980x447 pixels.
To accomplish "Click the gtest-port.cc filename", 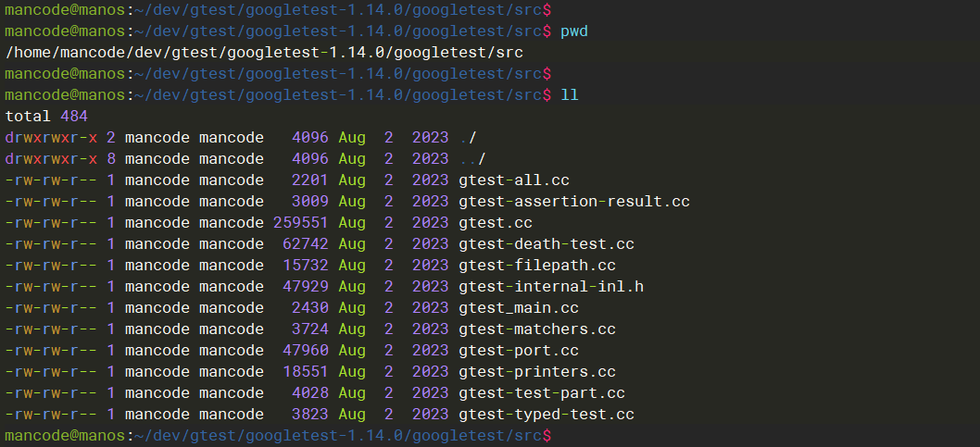I will coord(519,351).
